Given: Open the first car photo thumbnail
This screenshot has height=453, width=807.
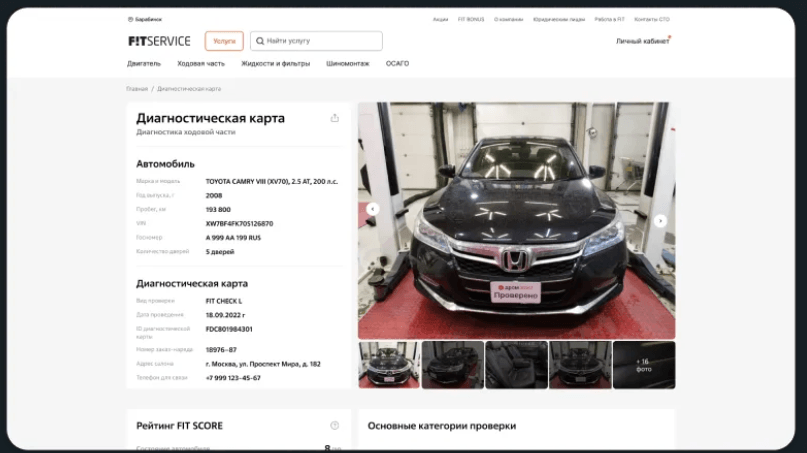Looking at the screenshot, I should (389, 364).
